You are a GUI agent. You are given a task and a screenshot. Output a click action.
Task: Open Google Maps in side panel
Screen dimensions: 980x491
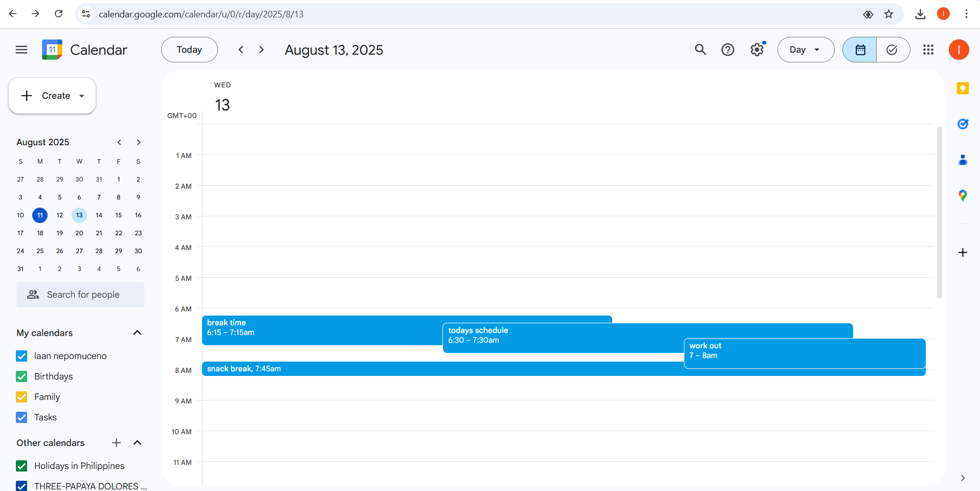point(963,195)
